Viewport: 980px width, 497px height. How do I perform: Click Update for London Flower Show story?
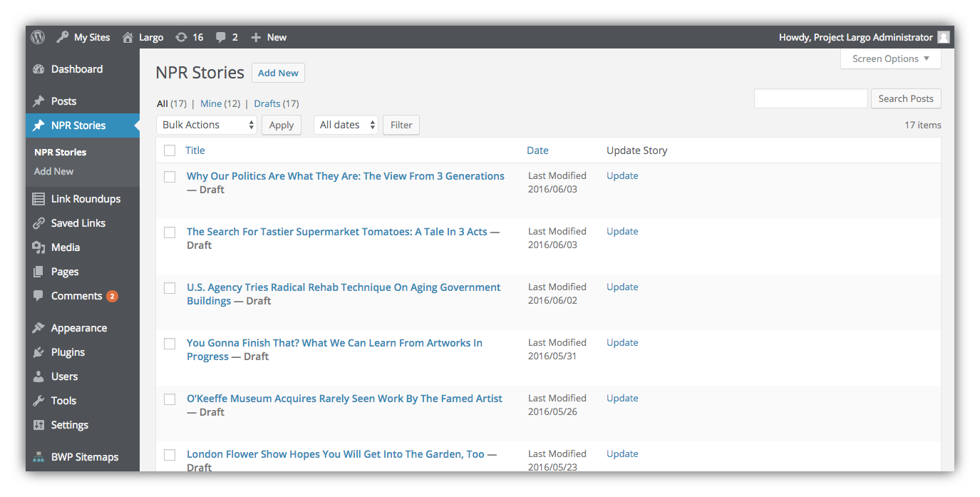point(622,454)
